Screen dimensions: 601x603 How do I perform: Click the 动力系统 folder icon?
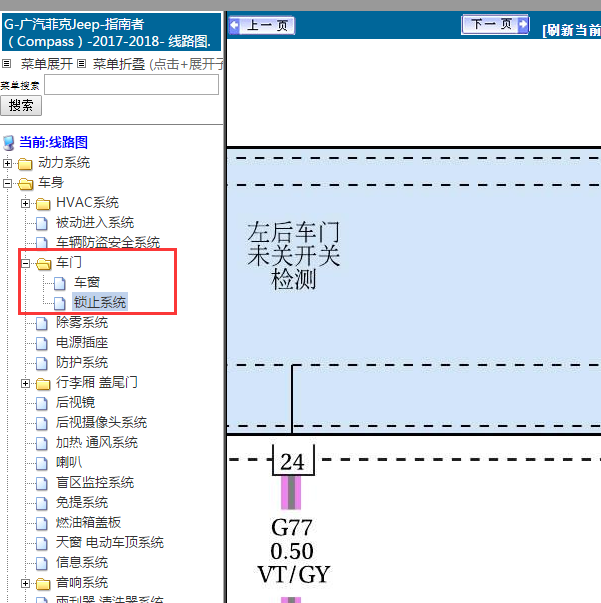25,164
